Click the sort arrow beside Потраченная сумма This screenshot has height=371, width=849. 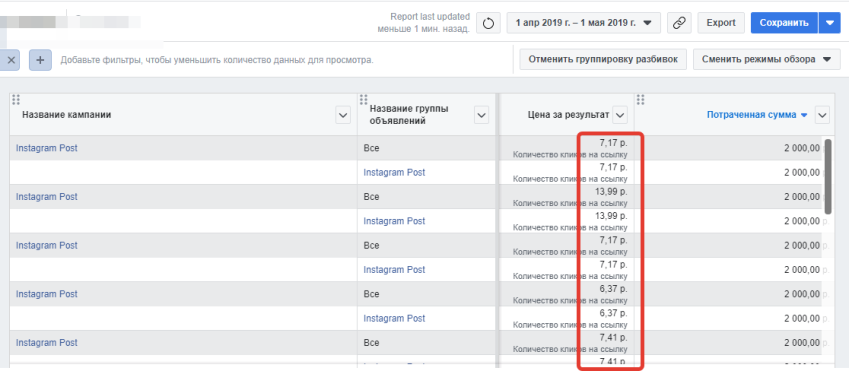tap(804, 115)
